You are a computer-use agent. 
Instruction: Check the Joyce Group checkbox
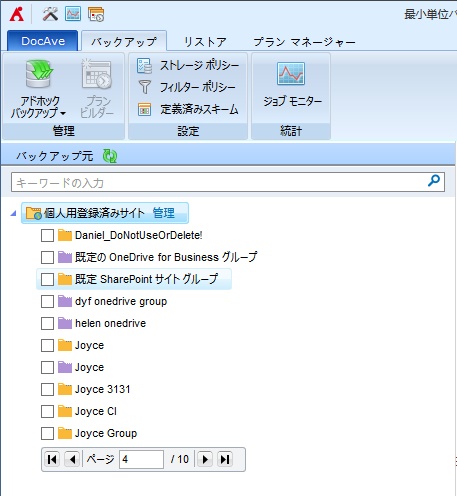tap(47, 433)
